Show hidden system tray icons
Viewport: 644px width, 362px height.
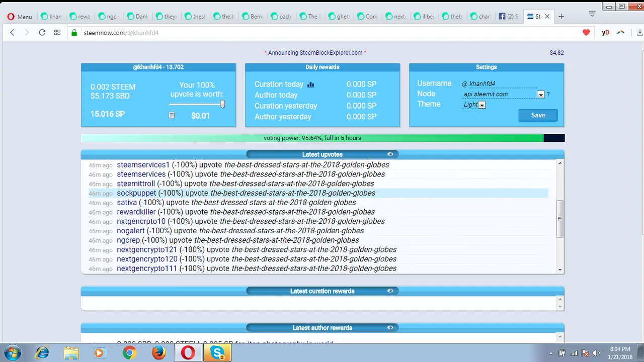(550, 353)
